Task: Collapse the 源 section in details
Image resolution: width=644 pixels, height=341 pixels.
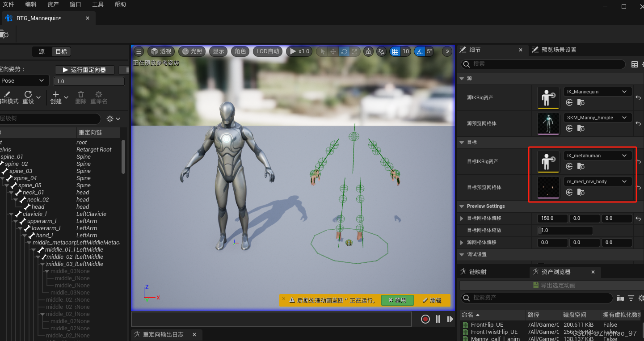Action: 462,78
